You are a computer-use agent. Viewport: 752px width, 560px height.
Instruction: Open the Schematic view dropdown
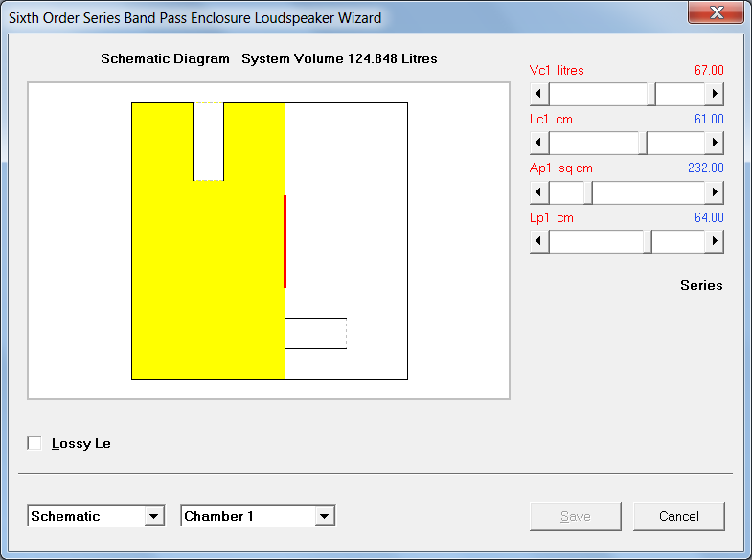(x=154, y=516)
